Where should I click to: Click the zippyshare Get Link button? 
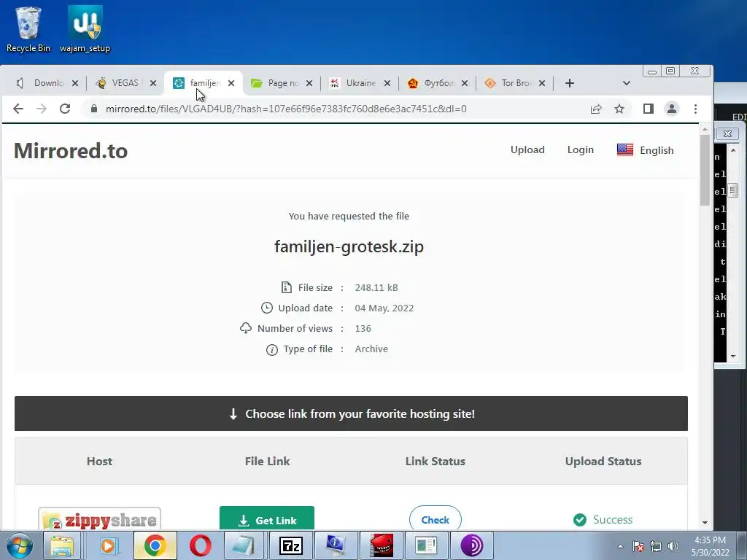tap(267, 519)
